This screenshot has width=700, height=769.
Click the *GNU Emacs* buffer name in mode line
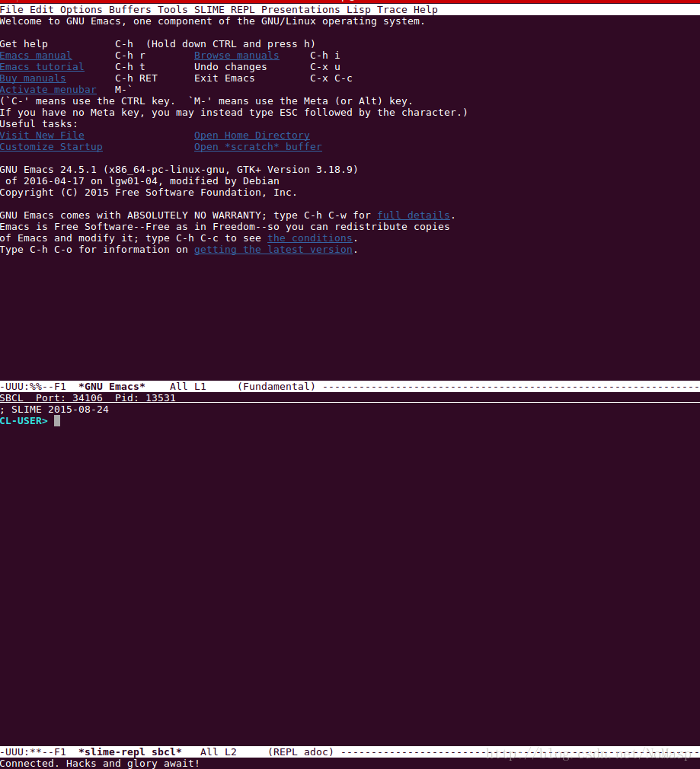[x=112, y=387]
